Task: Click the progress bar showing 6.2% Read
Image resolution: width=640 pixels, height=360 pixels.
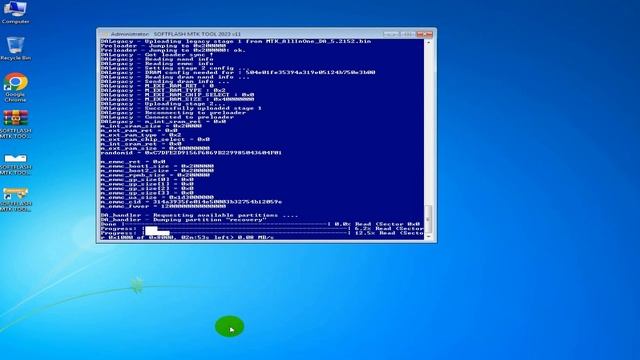Action: (262, 228)
